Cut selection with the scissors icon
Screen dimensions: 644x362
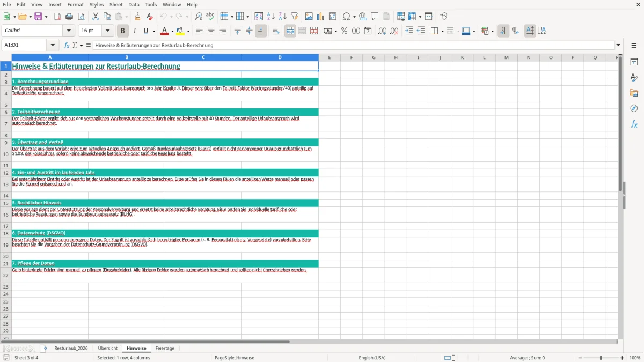(96, 17)
